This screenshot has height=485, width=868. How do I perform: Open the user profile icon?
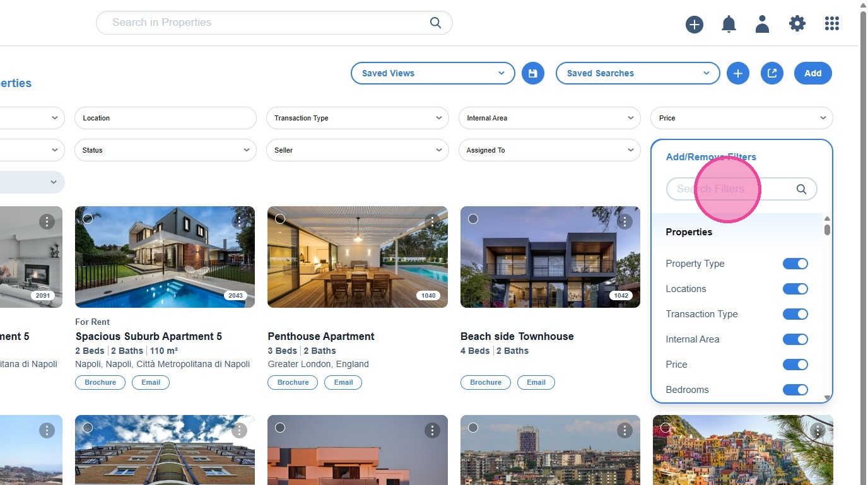[763, 24]
